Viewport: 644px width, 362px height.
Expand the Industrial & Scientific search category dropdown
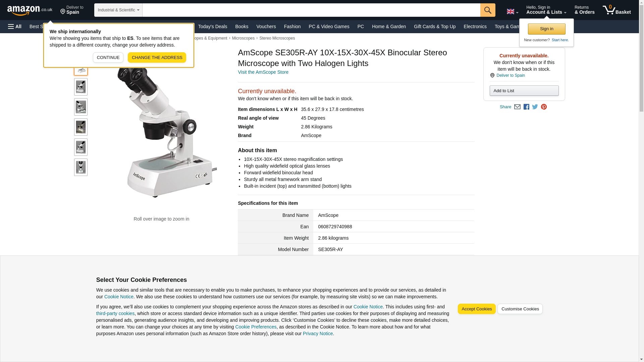(118, 10)
